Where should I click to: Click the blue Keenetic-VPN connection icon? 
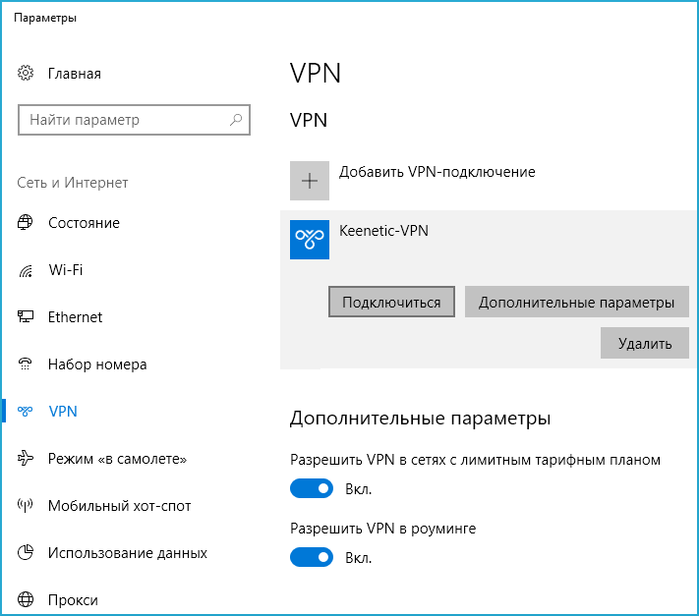(310, 240)
